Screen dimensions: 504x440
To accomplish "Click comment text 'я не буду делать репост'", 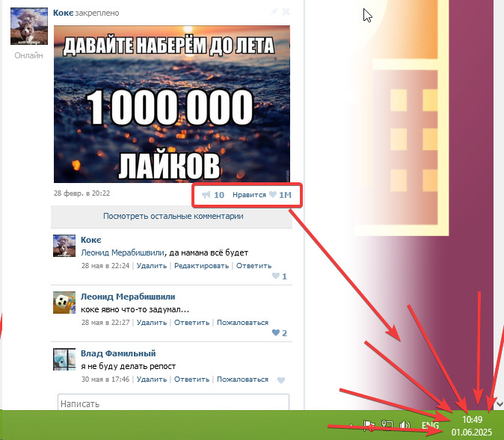I will (129, 366).
